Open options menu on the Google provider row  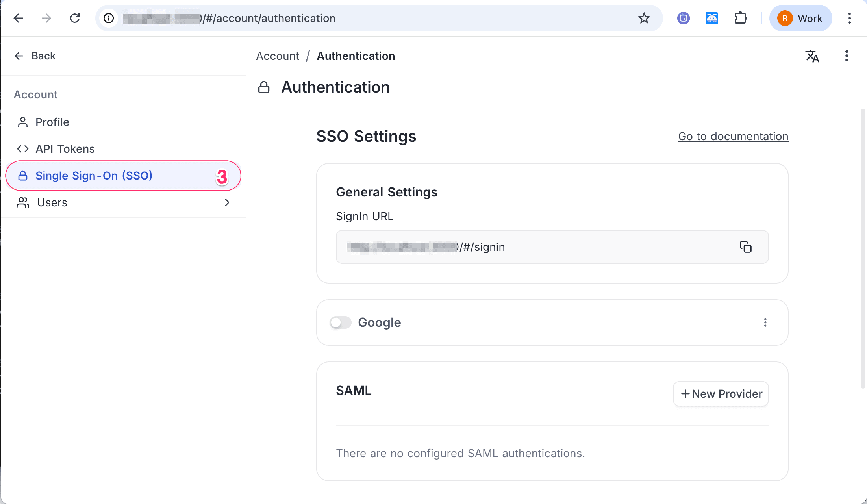click(765, 322)
